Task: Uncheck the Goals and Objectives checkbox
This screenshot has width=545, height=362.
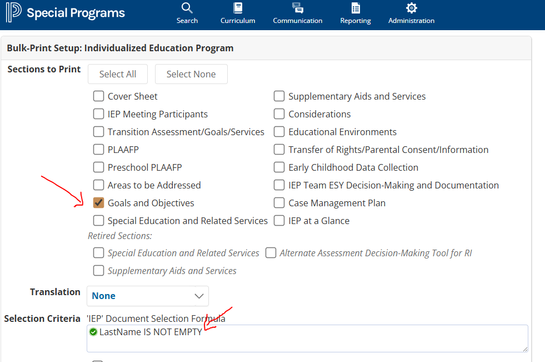Action: [98, 203]
